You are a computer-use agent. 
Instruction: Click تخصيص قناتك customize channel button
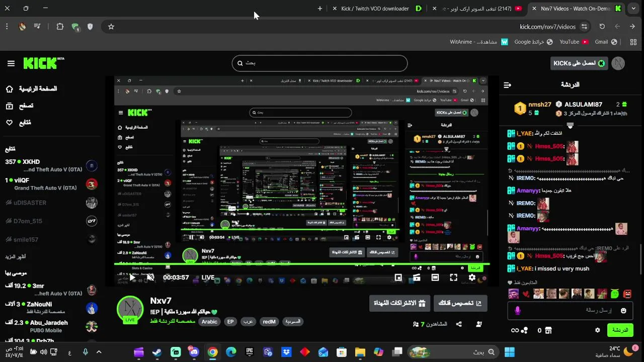pos(460,304)
